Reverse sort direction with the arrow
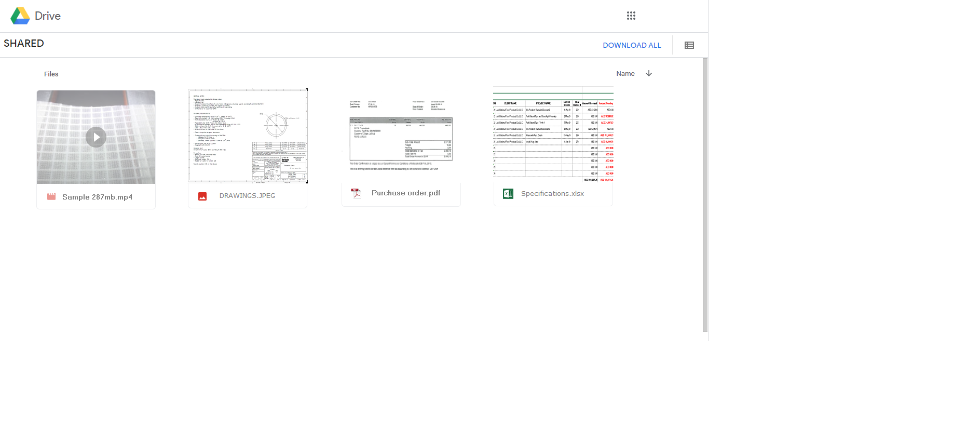This screenshot has height=425, width=980. point(649,73)
